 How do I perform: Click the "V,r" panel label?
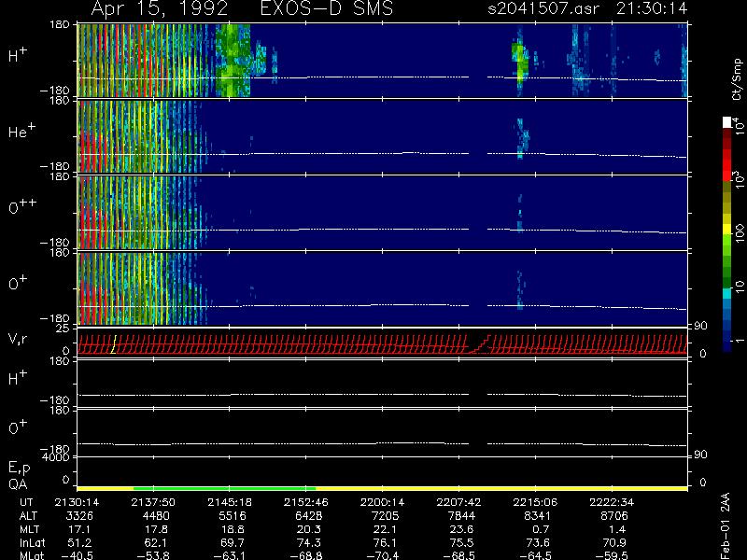(18, 339)
